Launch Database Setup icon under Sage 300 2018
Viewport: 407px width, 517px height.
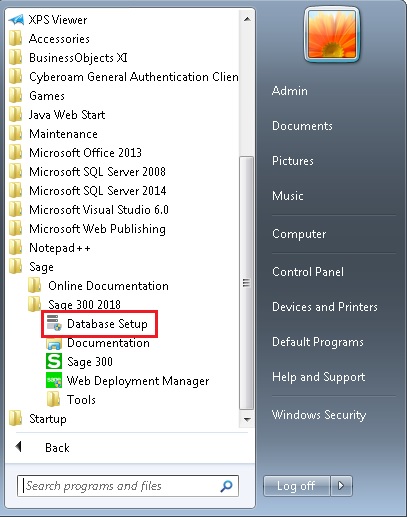[x=54, y=323]
